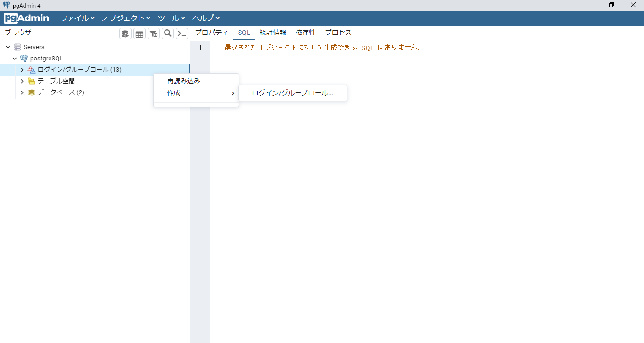Click the Filtered Rows toolbar icon

coord(154,33)
